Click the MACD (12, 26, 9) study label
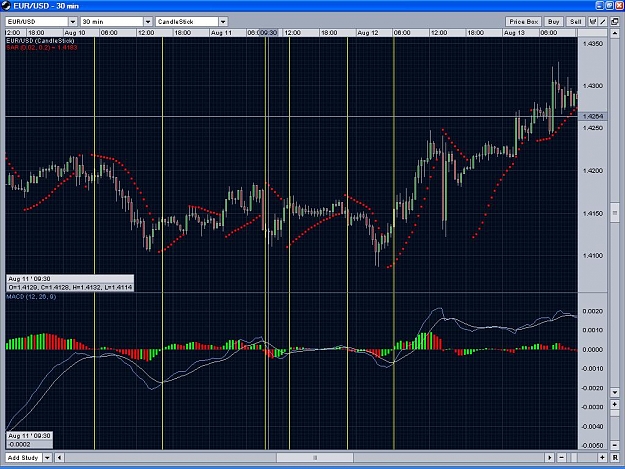 31,296
